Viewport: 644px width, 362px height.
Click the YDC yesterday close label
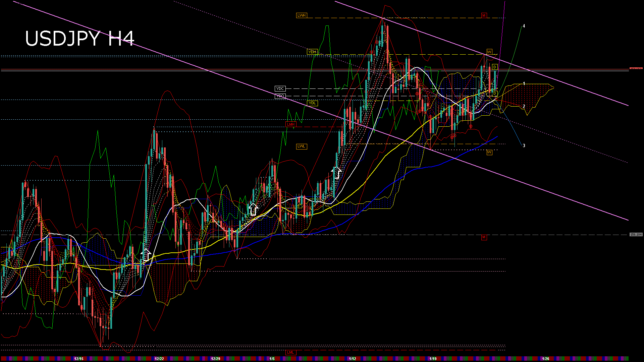tap(280, 89)
